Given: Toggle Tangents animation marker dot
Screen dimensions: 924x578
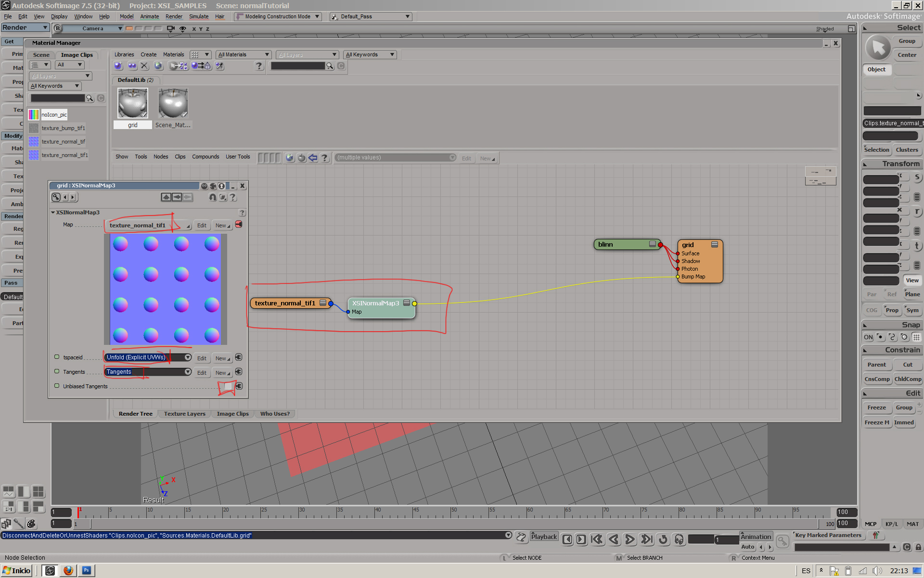Looking at the screenshot, I should pyautogui.click(x=57, y=371).
